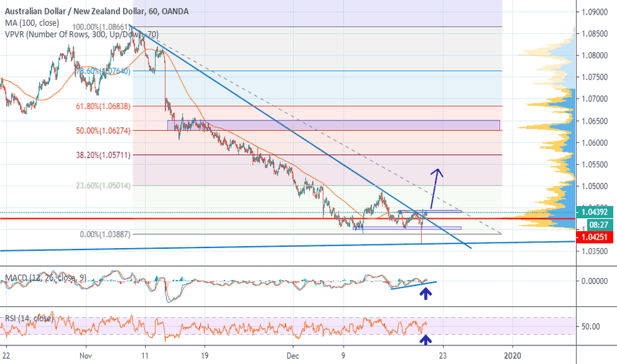The image size is (617, 364).
Task: Click the 1.04392 current price tag
Action: pyautogui.click(x=596, y=212)
